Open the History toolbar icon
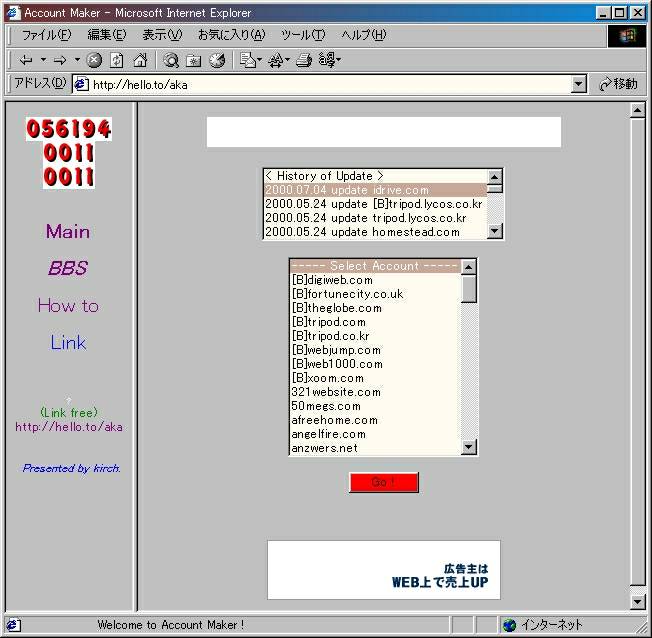 click(x=217, y=60)
